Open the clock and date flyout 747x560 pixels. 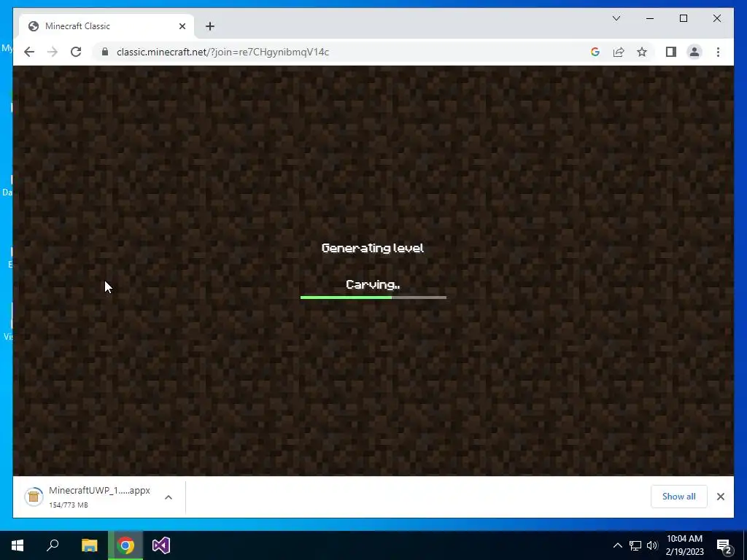click(684, 545)
